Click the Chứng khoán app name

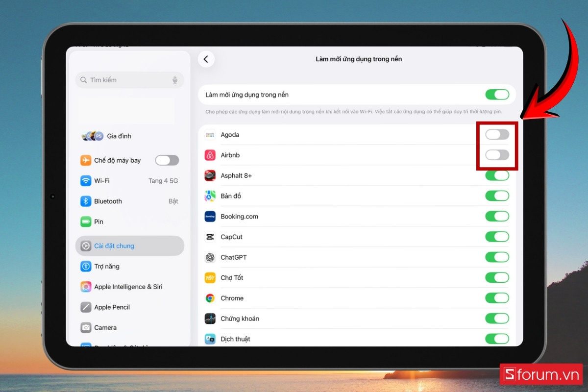point(240,318)
